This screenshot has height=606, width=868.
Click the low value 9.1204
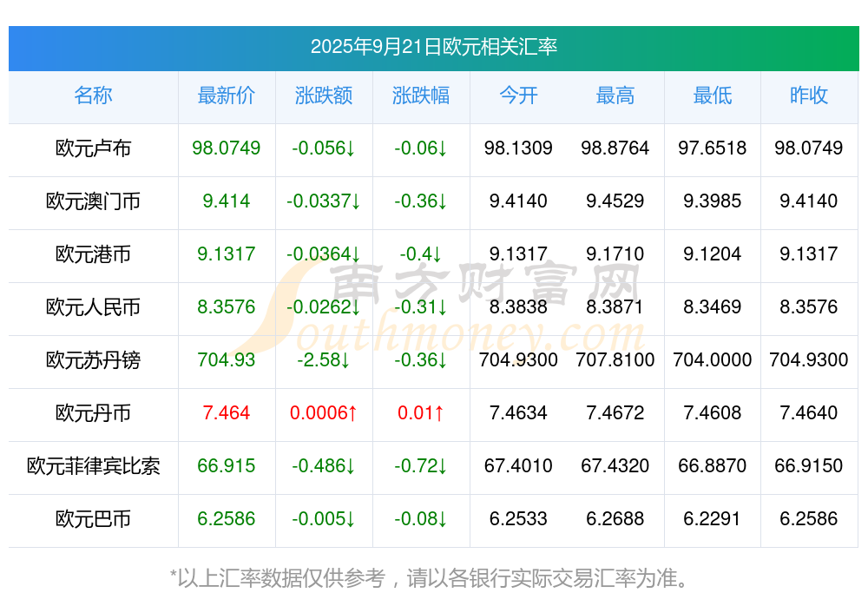coord(713,254)
